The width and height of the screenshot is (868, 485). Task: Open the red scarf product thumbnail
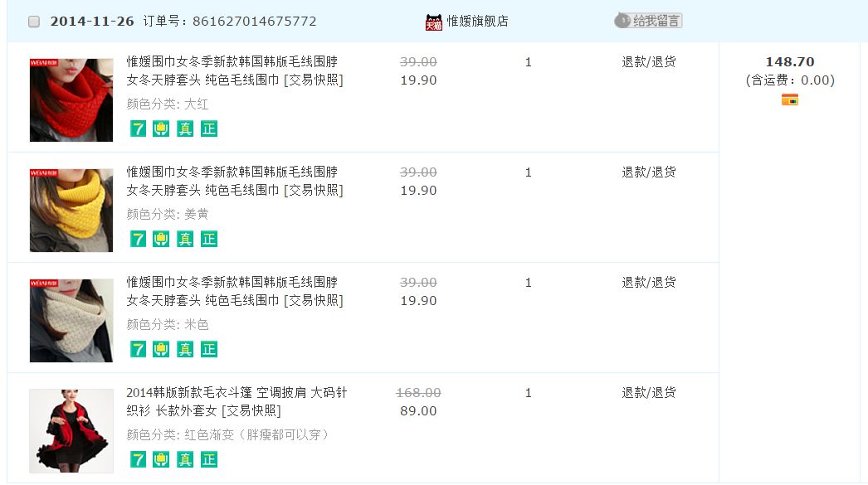[71, 99]
